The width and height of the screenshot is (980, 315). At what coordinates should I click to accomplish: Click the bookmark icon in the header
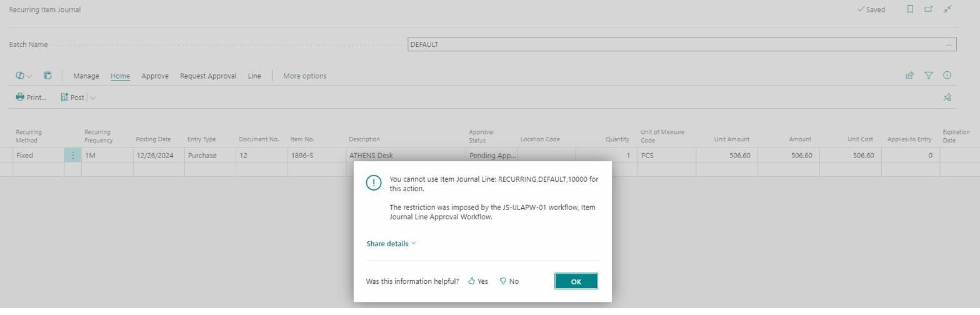tap(910, 9)
